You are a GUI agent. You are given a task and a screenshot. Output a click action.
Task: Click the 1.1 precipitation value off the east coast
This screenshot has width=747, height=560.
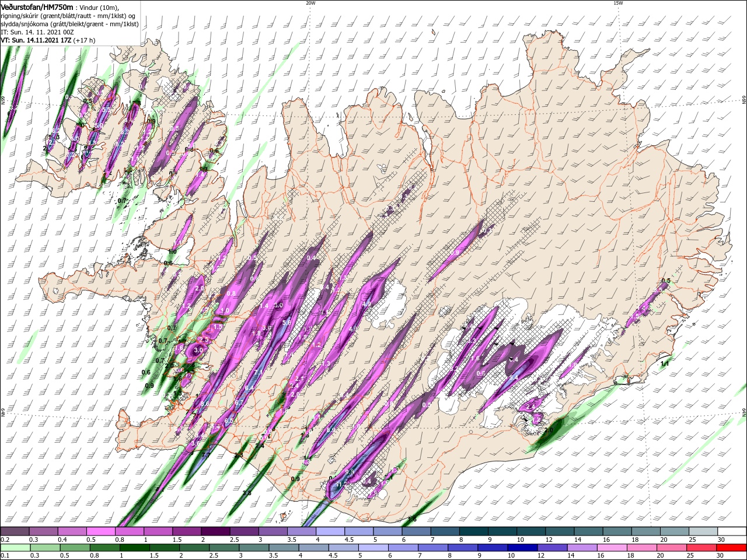pos(665,363)
